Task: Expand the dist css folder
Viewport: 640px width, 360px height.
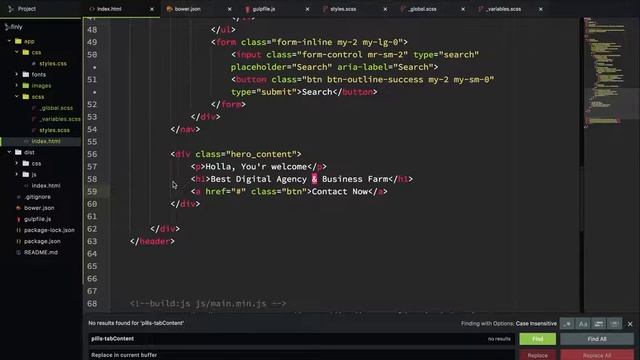Action: pos(17,163)
